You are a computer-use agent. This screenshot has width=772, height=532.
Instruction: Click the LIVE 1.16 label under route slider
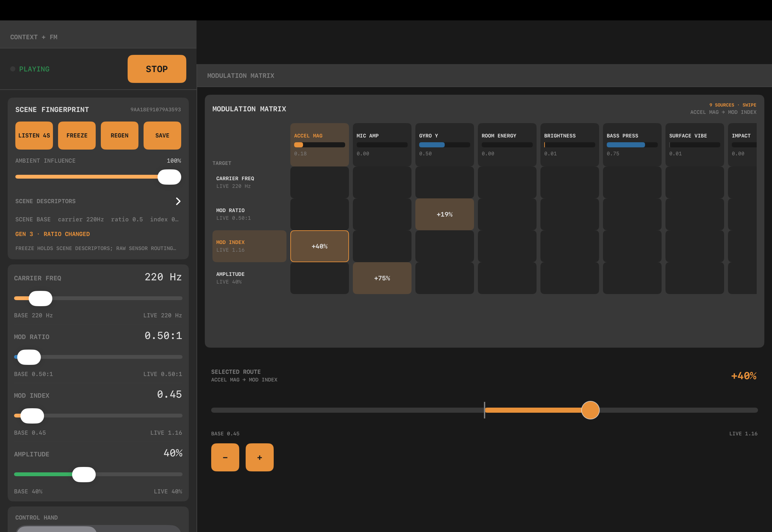point(743,434)
